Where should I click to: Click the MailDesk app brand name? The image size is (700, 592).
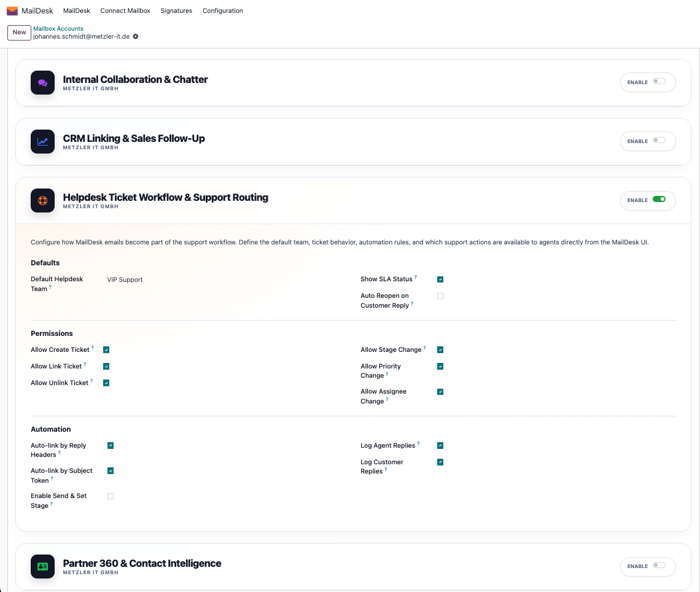37,10
